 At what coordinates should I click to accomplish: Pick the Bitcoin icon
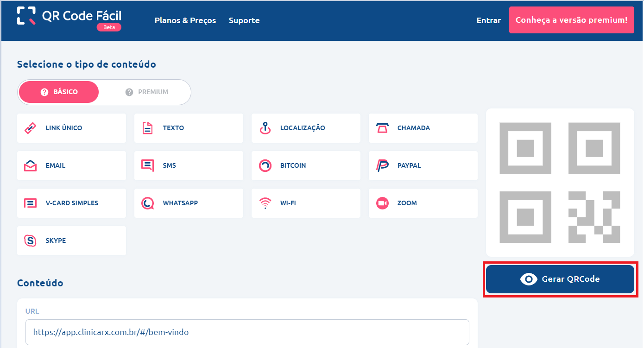click(265, 166)
